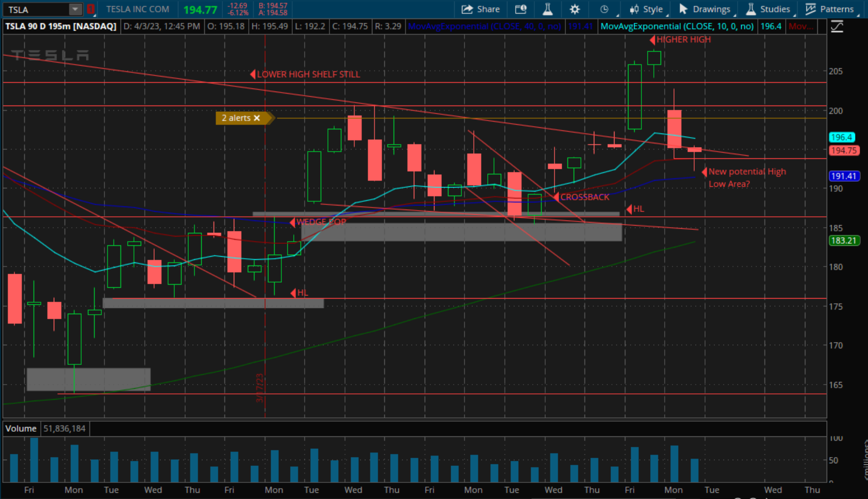Click the red symbol link indicator
The height and width of the screenshot is (499, 868).
pos(91,9)
